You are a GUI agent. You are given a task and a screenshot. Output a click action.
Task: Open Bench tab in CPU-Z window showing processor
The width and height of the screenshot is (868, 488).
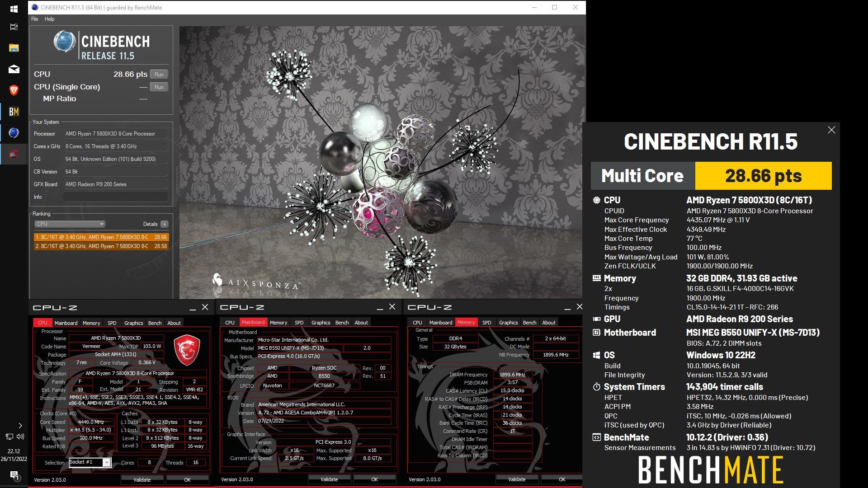coord(155,323)
